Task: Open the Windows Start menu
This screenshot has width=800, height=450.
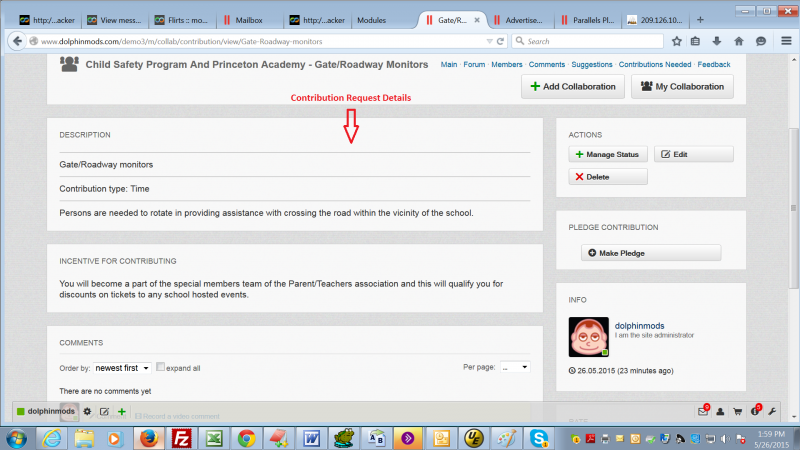Action: (17, 438)
